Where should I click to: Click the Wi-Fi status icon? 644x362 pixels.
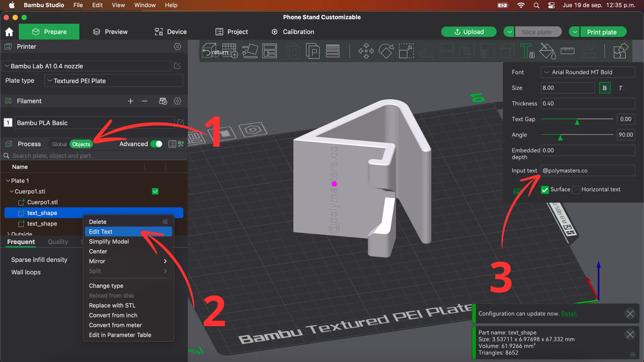521,5
